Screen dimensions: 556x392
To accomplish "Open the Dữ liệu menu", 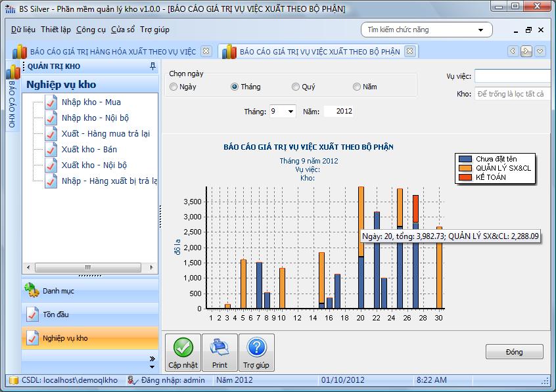I will pos(24,30).
